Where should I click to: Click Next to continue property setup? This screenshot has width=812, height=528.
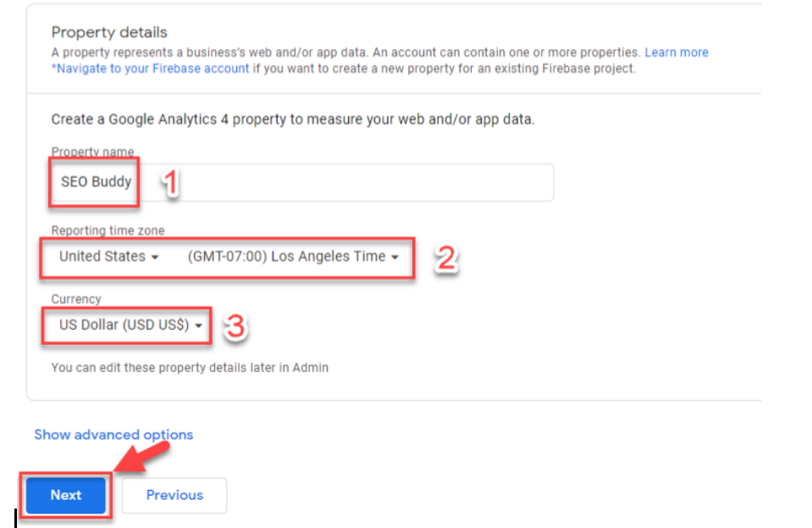click(x=65, y=495)
